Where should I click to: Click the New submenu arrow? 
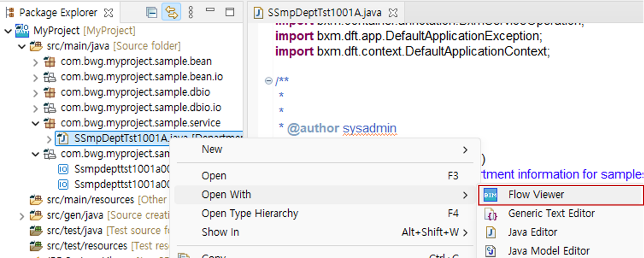465,150
